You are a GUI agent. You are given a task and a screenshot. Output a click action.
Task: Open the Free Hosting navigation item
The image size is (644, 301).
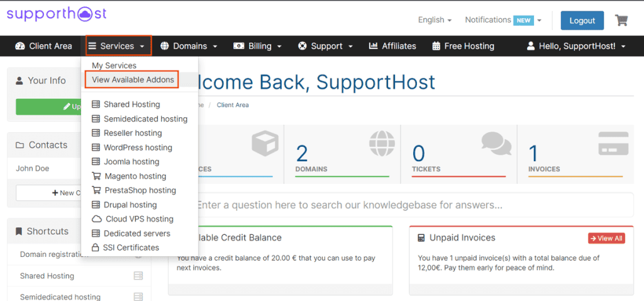tap(464, 46)
